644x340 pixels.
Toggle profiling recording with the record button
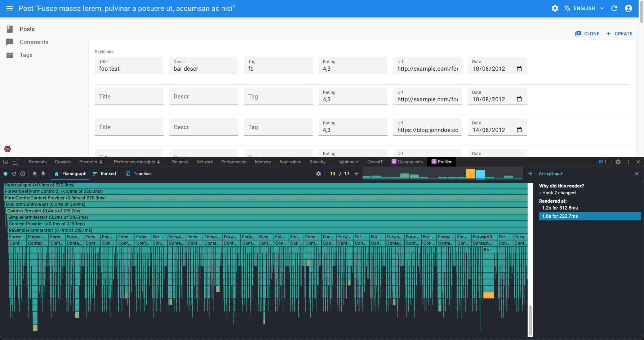tap(5, 173)
